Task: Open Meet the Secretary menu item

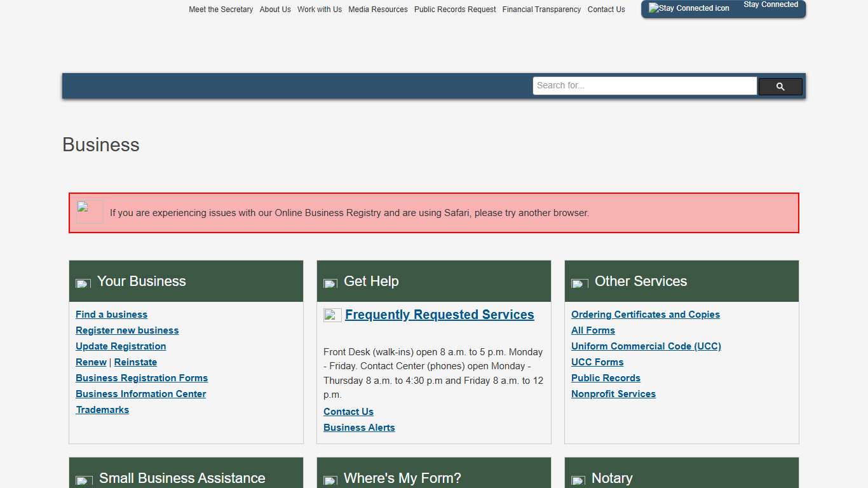Action: coord(220,10)
